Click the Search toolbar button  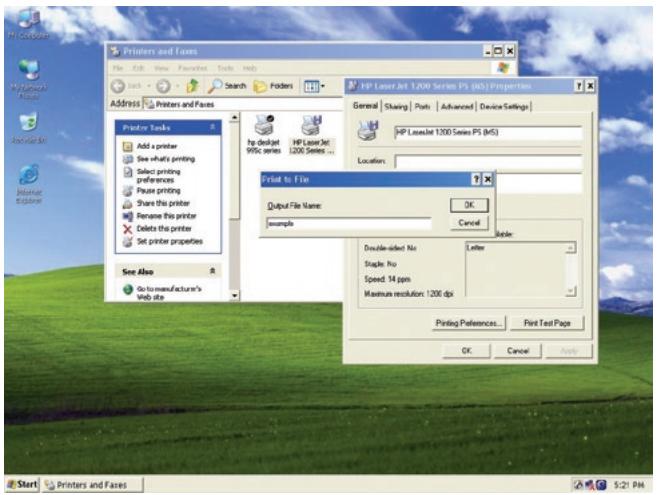click(x=227, y=86)
